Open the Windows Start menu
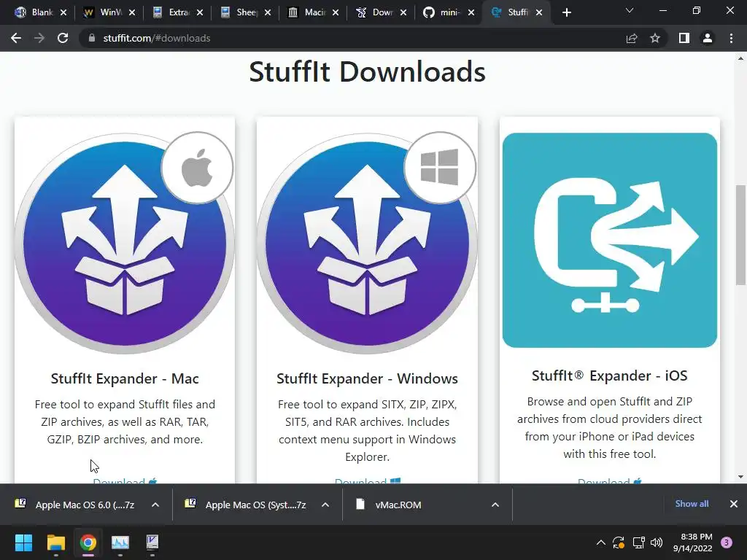Screen dimensions: 747x560 (23, 542)
